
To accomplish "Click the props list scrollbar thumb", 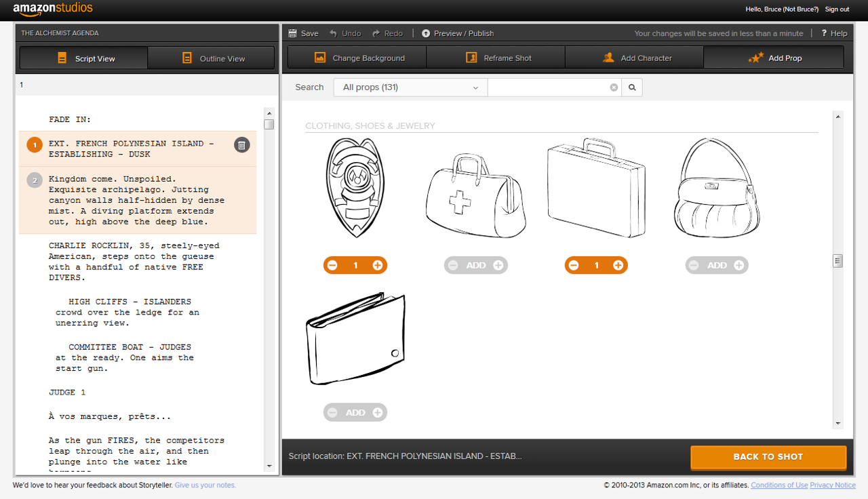I will 838,260.
